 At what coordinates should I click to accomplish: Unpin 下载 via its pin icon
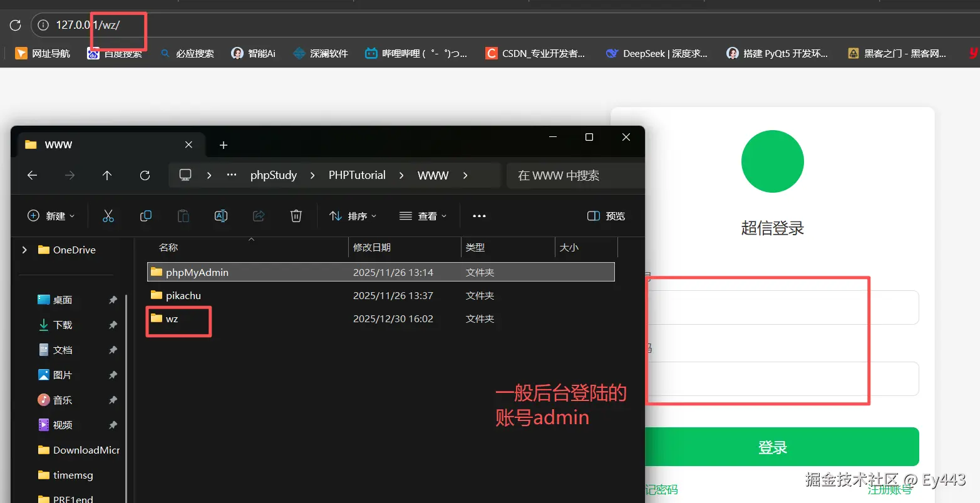pyautogui.click(x=113, y=325)
